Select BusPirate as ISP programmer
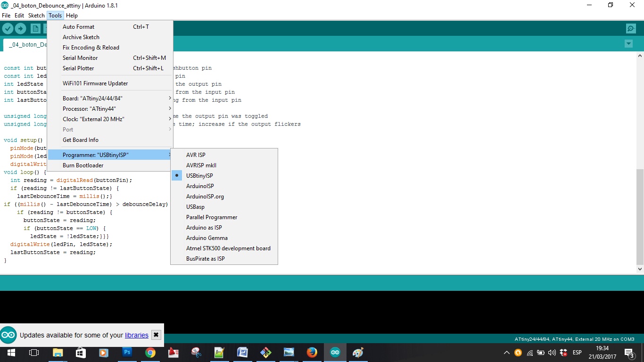The height and width of the screenshot is (362, 644). click(224, 259)
